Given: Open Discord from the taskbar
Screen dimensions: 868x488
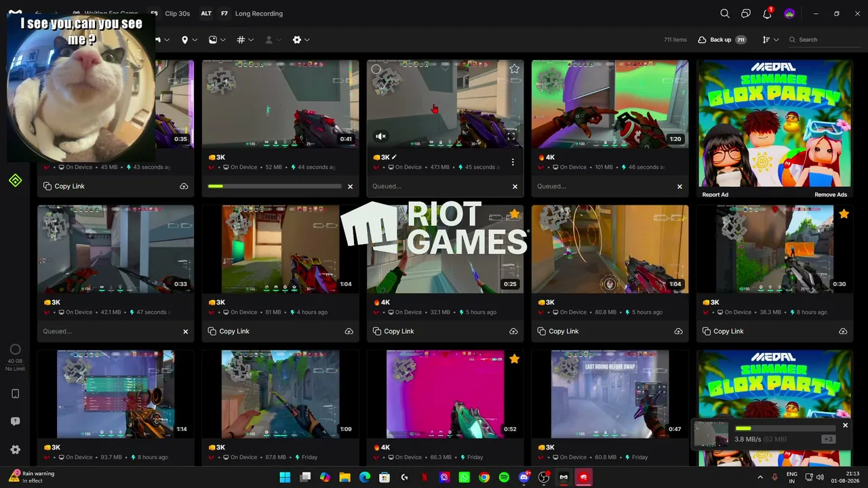Looking at the screenshot, I should tap(524, 477).
